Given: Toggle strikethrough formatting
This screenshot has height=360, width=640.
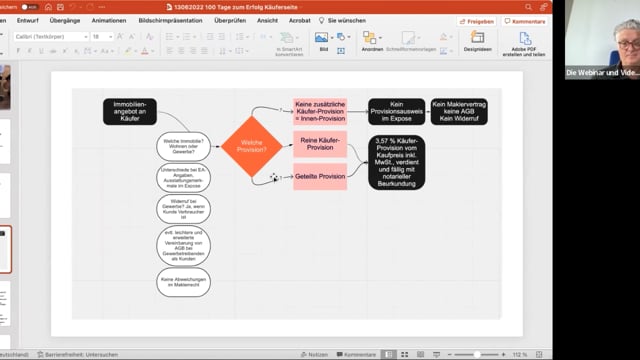Looking at the screenshot, I should click(53, 51).
